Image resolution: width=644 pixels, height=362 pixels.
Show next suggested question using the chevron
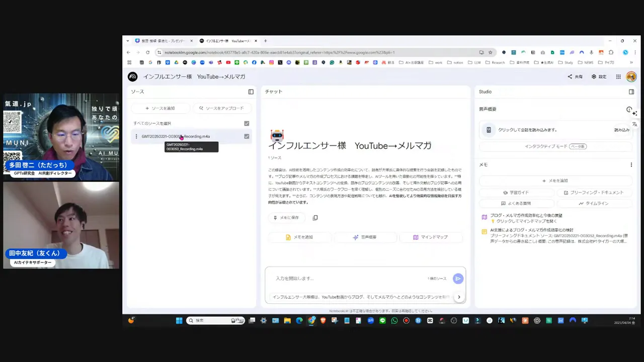click(x=458, y=297)
